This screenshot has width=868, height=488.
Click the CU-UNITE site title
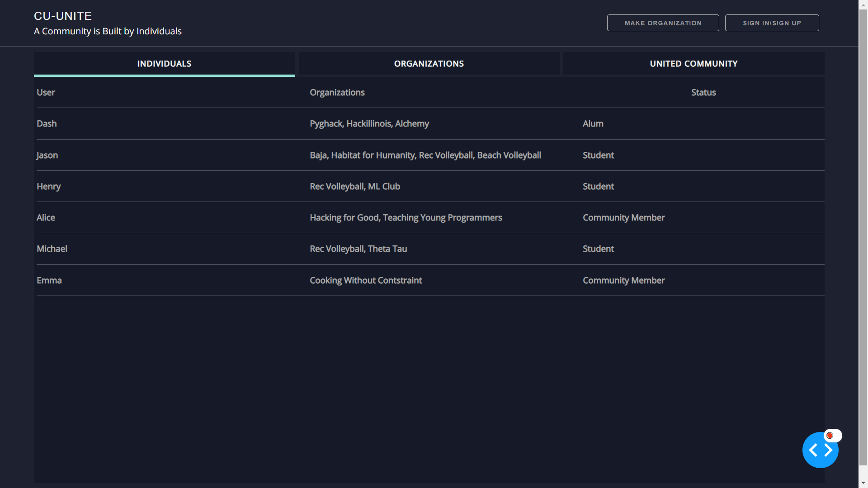click(63, 16)
